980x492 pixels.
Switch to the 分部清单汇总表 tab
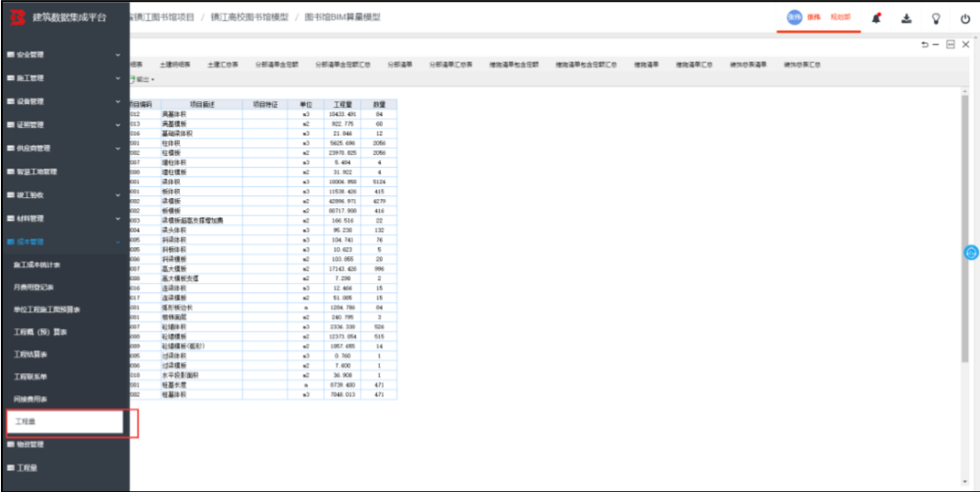pyautogui.click(x=451, y=64)
